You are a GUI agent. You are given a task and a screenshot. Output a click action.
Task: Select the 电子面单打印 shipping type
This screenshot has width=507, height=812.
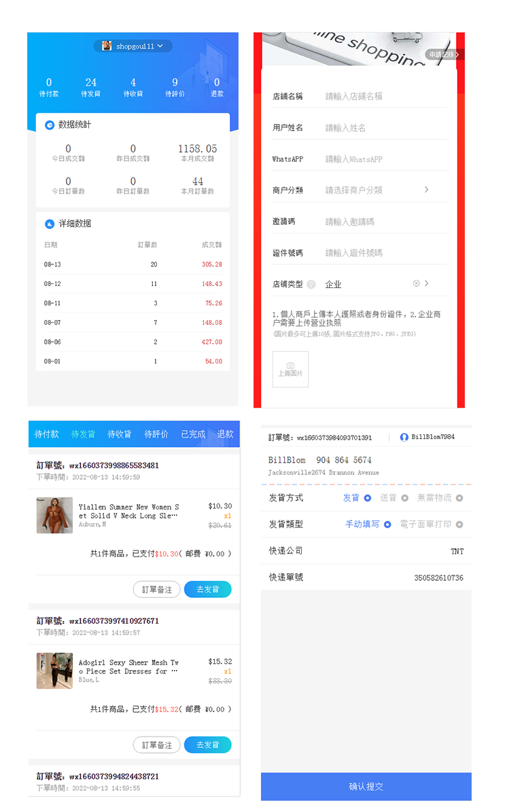tap(459, 525)
